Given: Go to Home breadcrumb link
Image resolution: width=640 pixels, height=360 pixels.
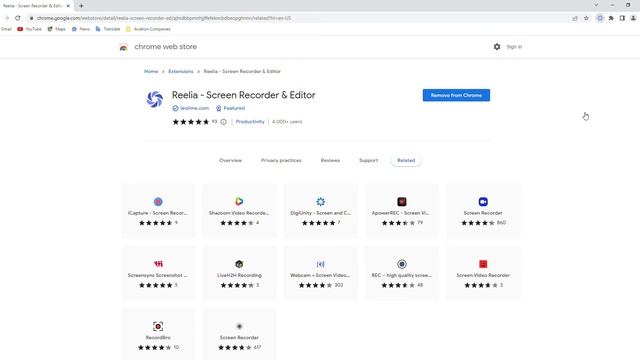Looking at the screenshot, I should [151, 71].
